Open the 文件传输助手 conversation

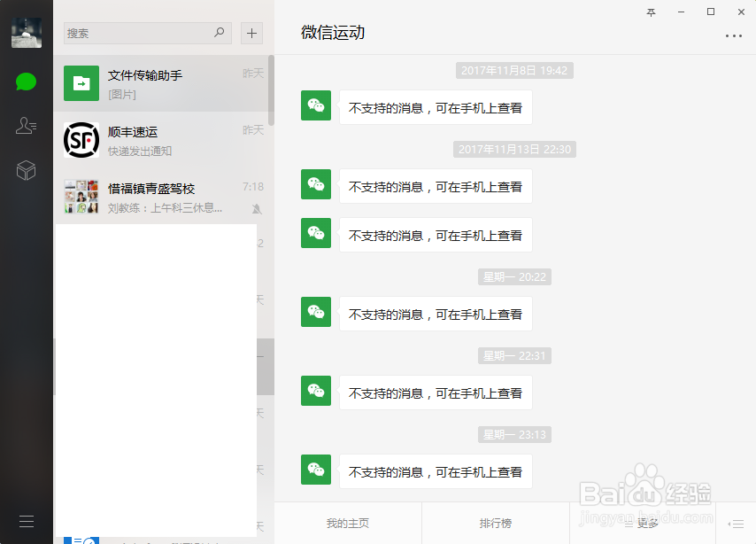tap(164, 83)
